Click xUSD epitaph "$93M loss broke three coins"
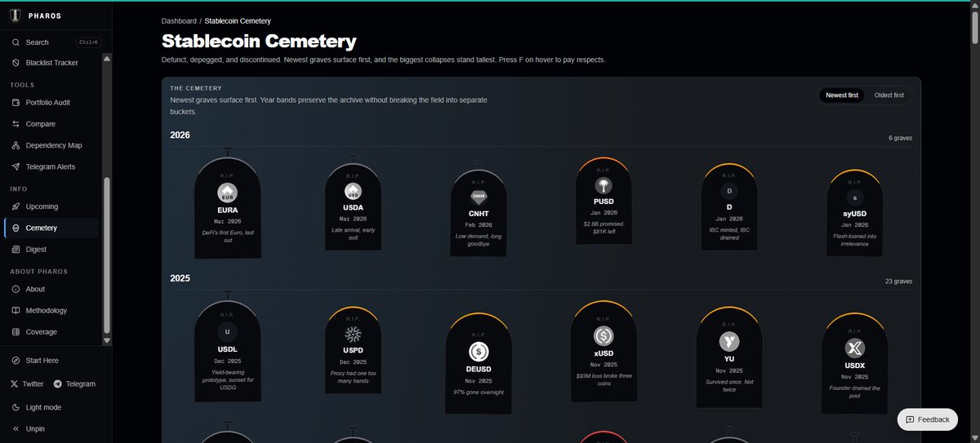Screen dimensions: 980x443 [604, 379]
